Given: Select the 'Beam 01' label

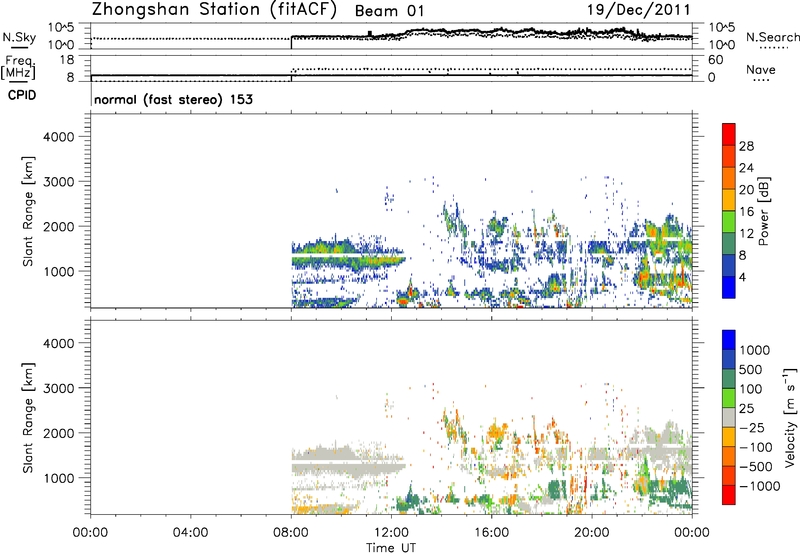Looking at the screenshot, I should coord(389,11).
